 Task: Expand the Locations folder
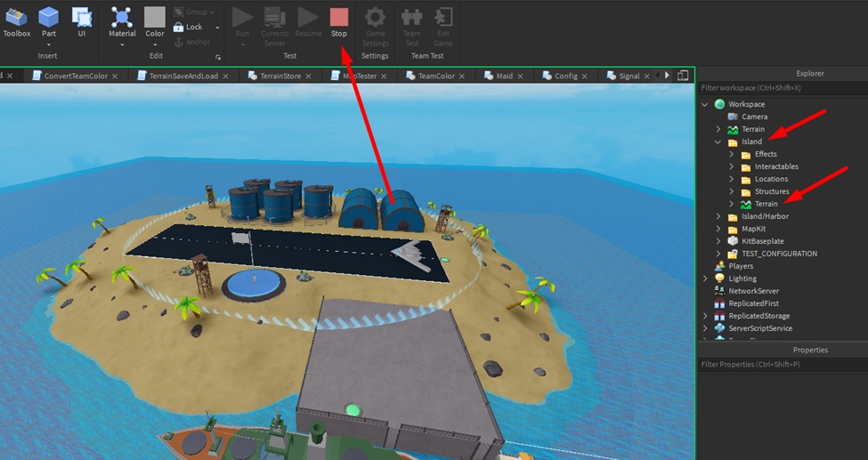pos(731,179)
